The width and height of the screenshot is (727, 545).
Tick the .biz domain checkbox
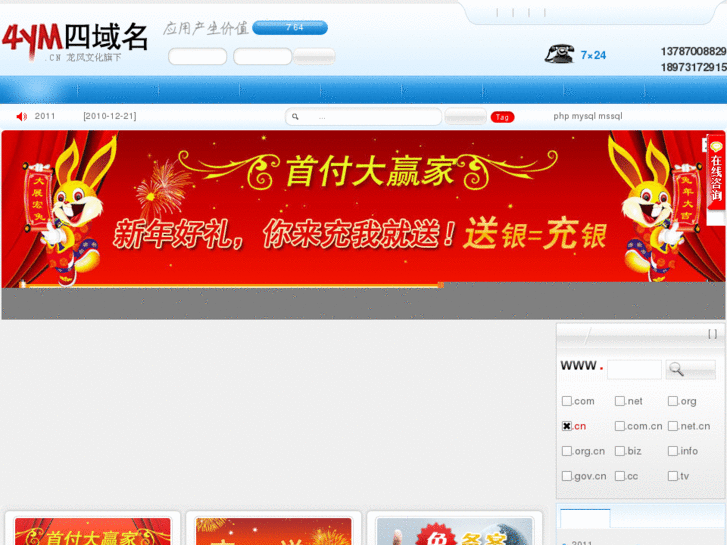(619, 451)
